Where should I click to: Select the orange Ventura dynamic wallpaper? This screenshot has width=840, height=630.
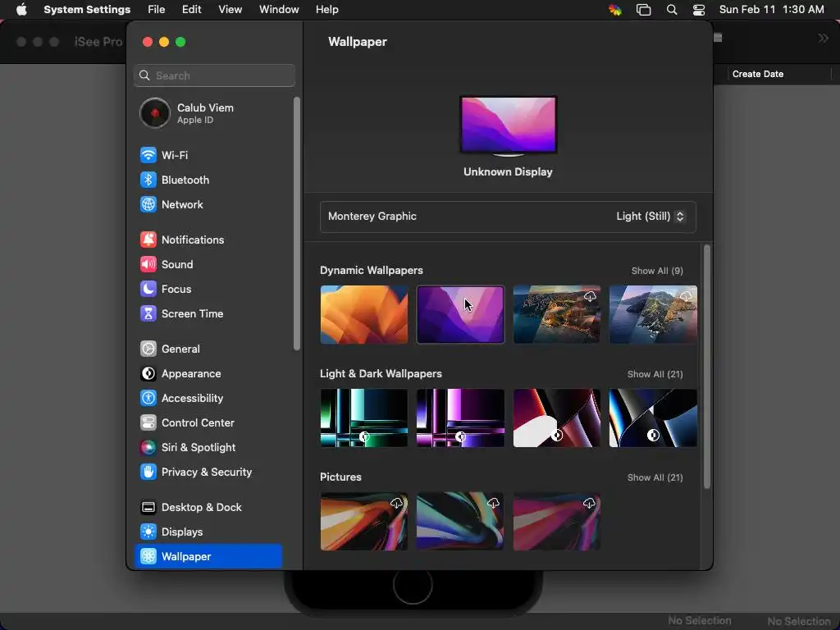click(363, 314)
